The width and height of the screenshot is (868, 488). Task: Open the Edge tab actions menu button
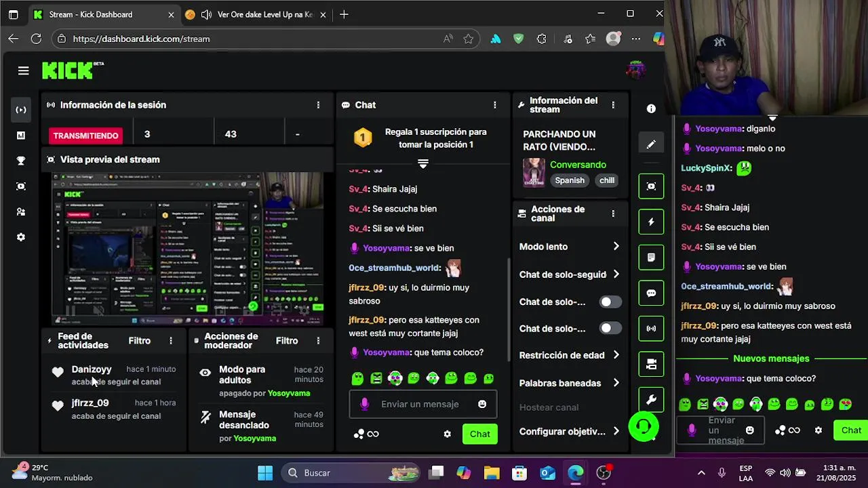coord(13,14)
